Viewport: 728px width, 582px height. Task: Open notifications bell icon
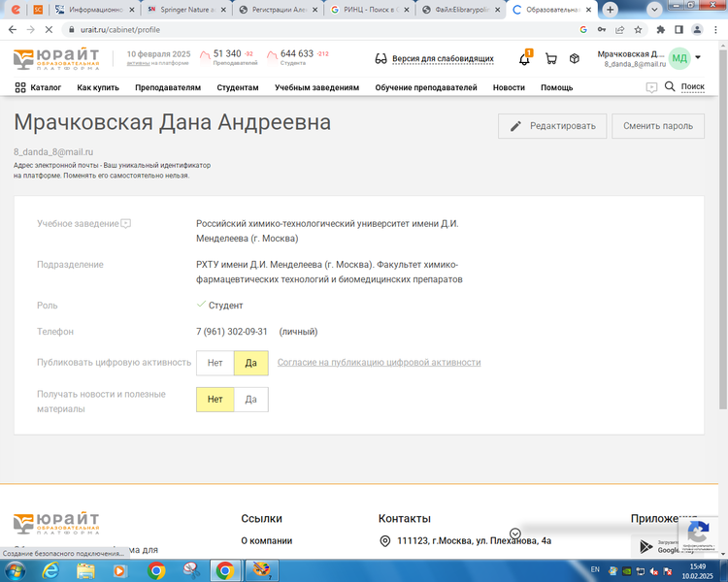525,59
